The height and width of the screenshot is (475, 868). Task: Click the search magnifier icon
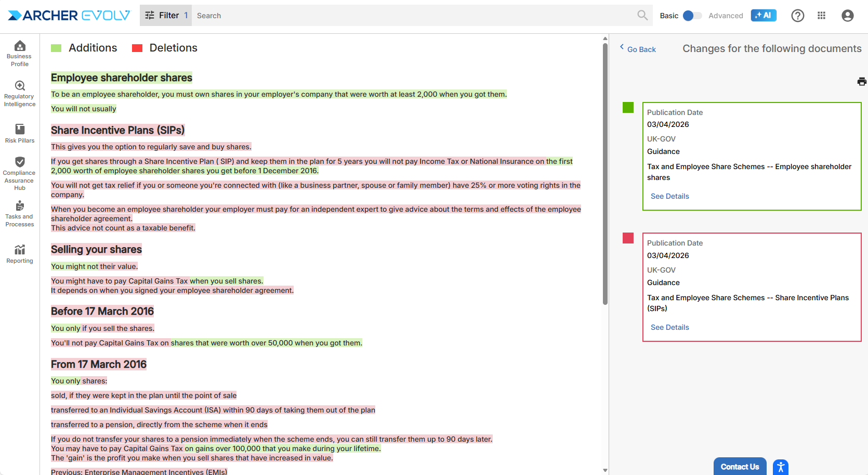642,16
